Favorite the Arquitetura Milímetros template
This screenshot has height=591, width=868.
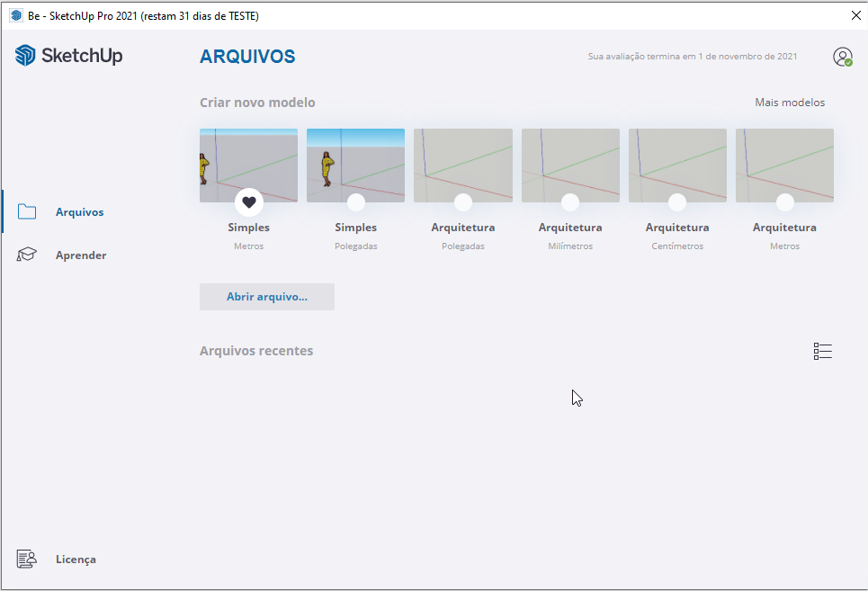[570, 202]
